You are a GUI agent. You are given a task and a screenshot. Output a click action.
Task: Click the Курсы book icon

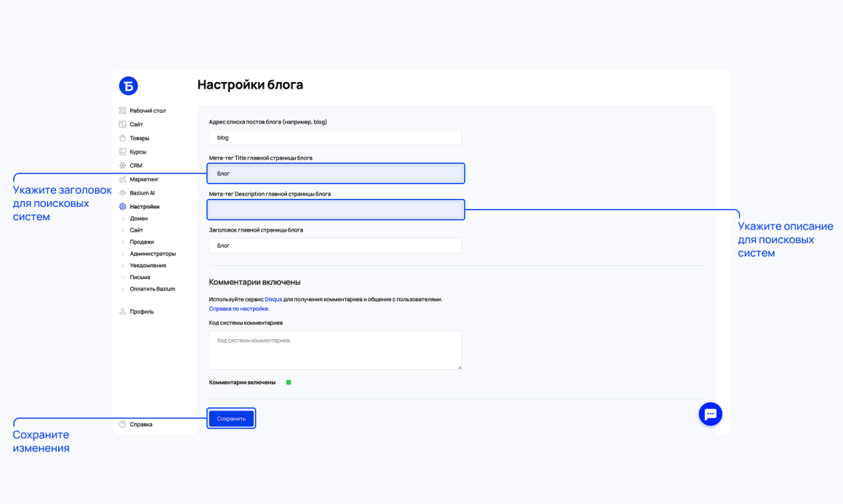(123, 152)
